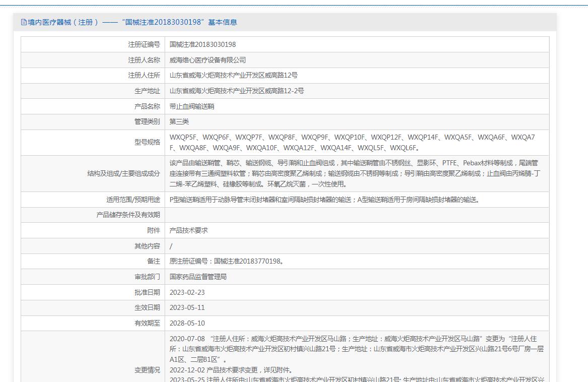The width and height of the screenshot is (588, 382).
Task: Click the 其他内容 slash value
Action: [171, 246]
